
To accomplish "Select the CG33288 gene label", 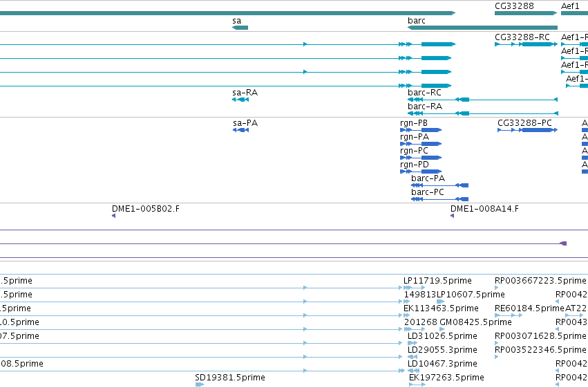I will (514, 6).
